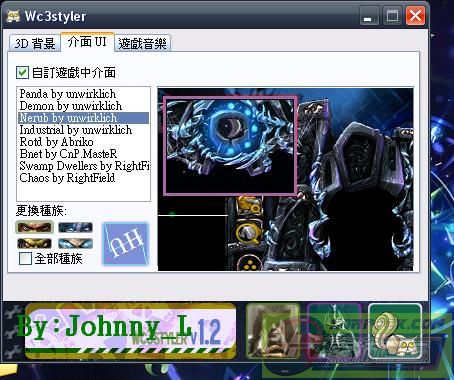Toggle the 自訂遊戲中介面 checkbox
Viewport: 454px width, 380px height.
[x=22, y=72]
